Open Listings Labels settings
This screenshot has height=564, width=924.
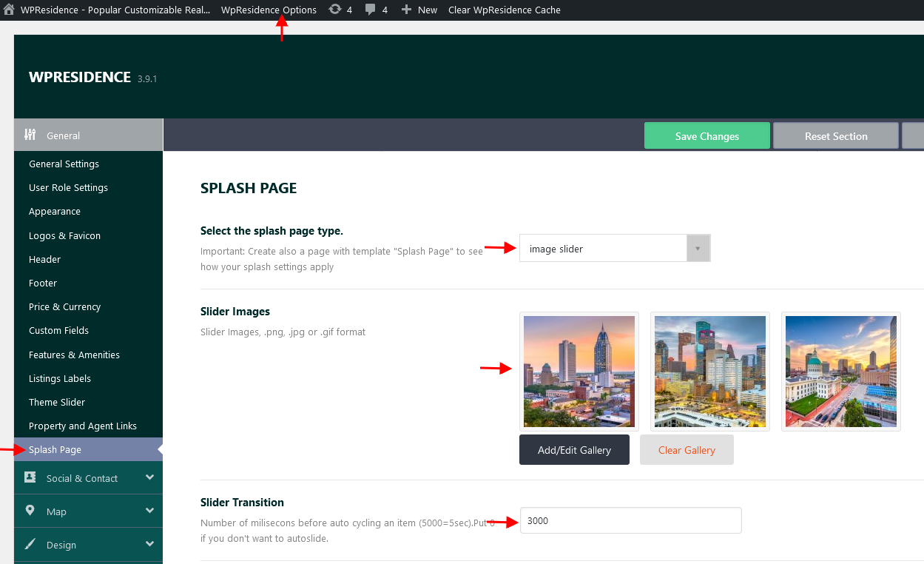pos(60,378)
